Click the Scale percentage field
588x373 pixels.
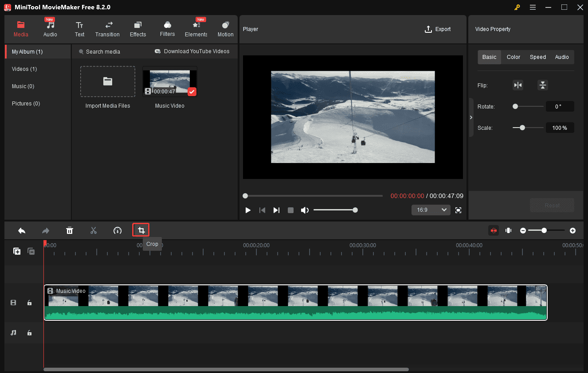560,128
